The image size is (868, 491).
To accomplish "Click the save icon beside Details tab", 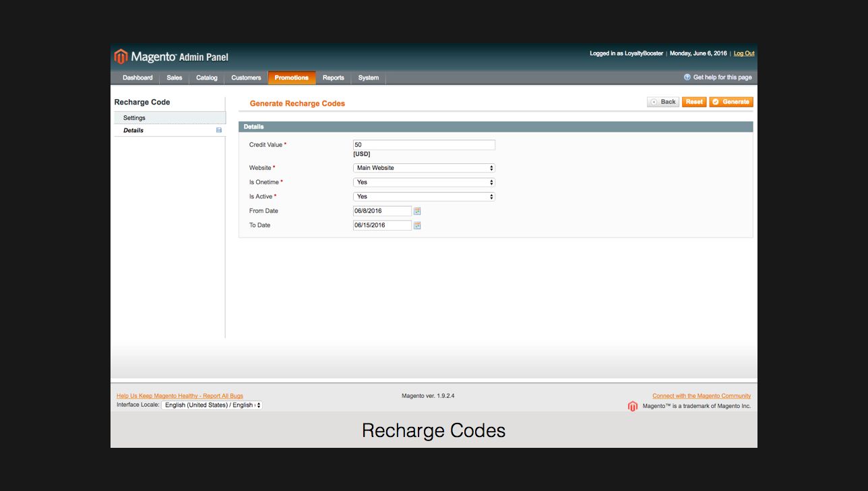I will 219,130.
